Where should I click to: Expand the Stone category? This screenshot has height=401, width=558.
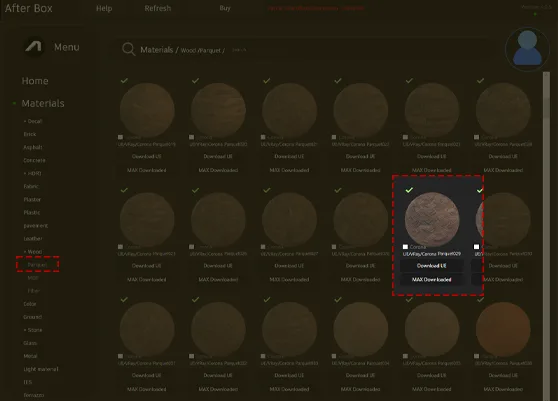[x=33, y=330]
